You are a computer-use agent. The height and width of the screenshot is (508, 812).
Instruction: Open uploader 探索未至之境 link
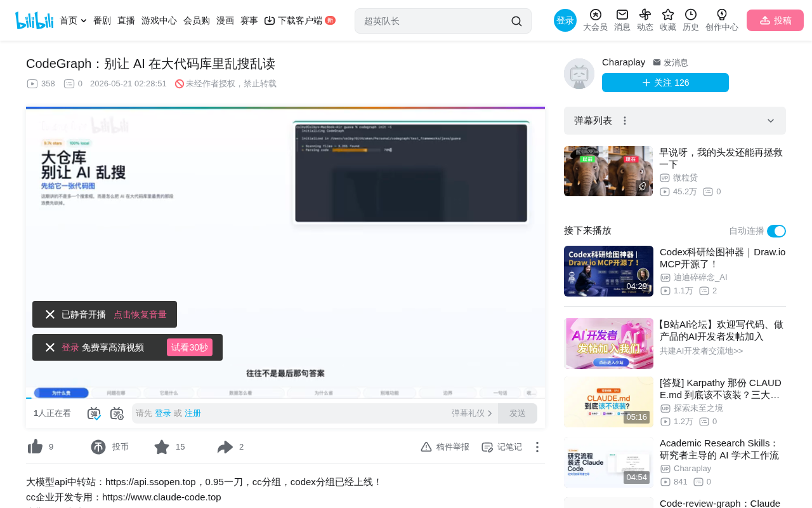(x=698, y=408)
